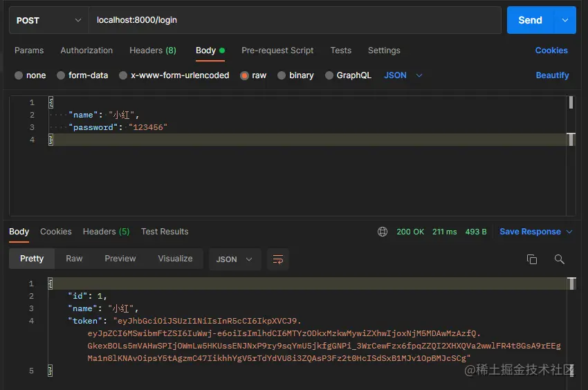588x390 pixels.
Task: Open the Test Results tab
Action: [165, 232]
